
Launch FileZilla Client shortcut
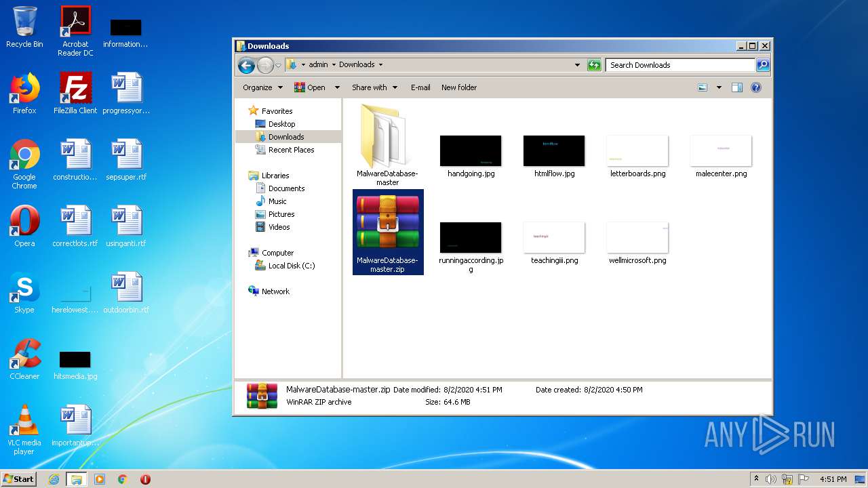pos(75,94)
